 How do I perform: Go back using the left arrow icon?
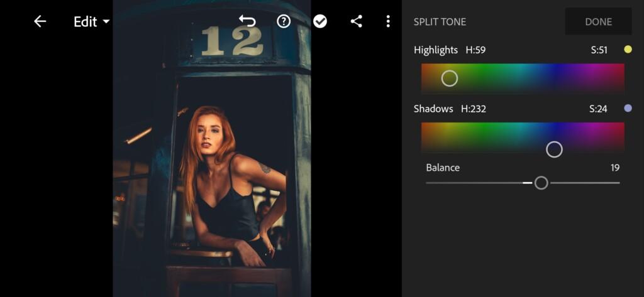(40, 21)
